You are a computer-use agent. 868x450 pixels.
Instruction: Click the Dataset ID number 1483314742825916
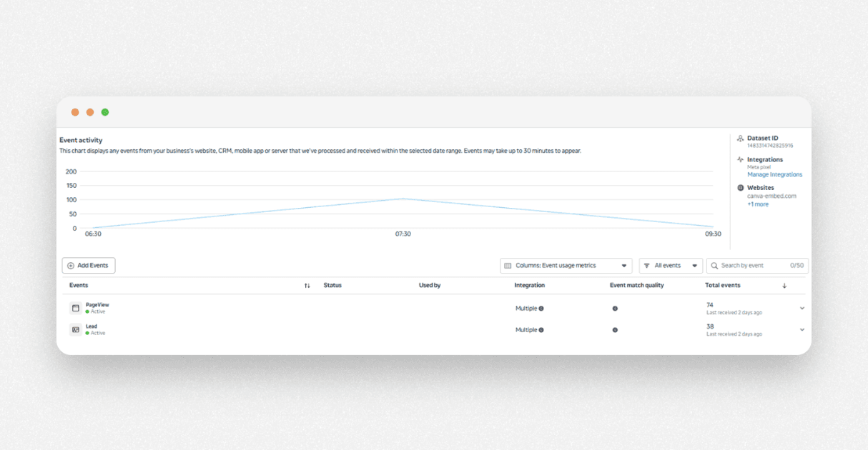pos(770,146)
